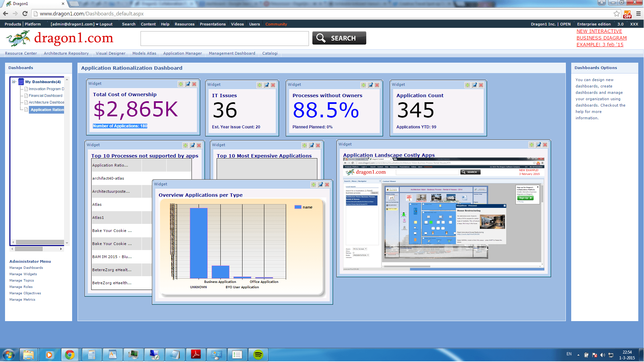Open the Platform menu

tap(33, 24)
